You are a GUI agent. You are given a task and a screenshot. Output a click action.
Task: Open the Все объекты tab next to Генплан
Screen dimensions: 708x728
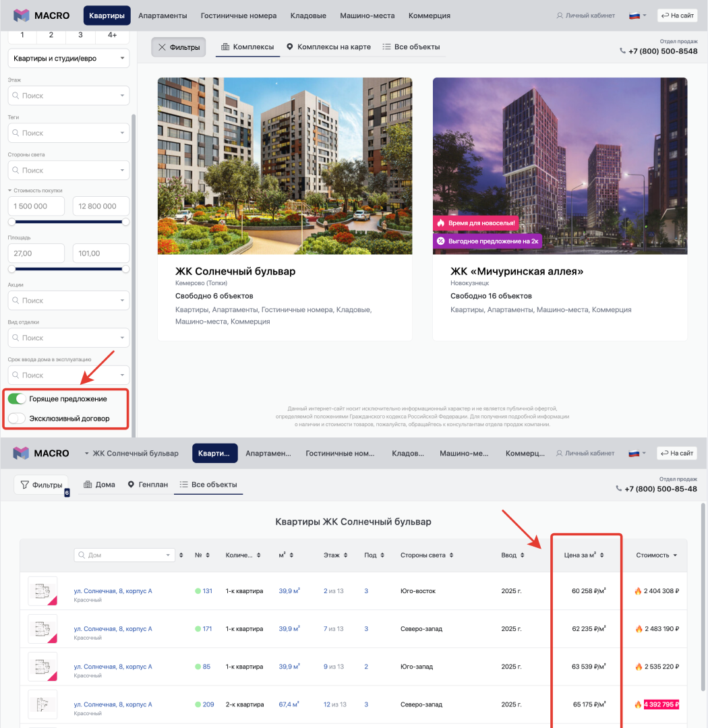click(x=208, y=485)
